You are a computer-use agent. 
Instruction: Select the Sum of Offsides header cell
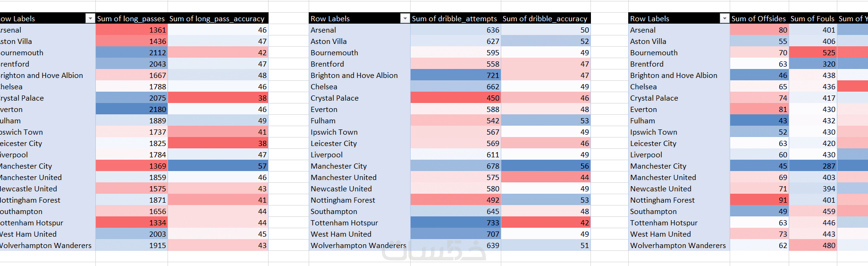(758, 18)
